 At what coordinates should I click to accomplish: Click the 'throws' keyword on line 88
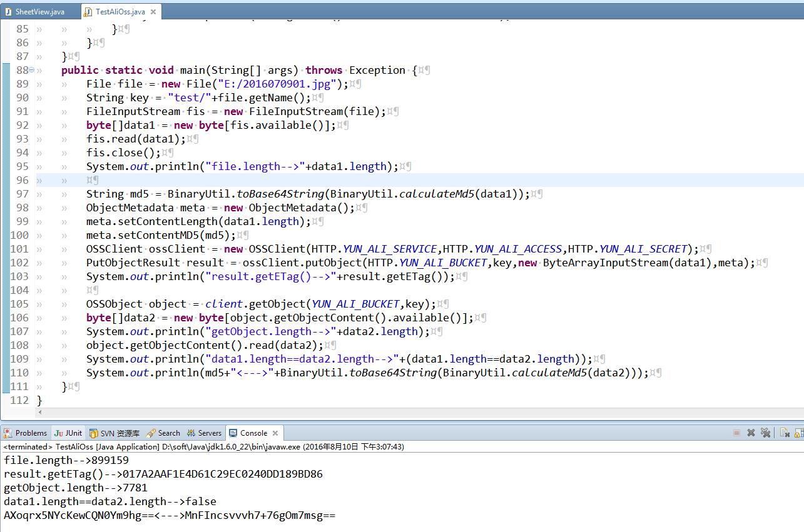pos(323,70)
